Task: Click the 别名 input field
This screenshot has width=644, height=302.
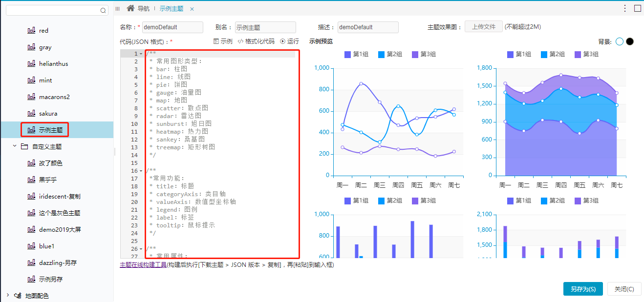Action: click(x=265, y=27)
